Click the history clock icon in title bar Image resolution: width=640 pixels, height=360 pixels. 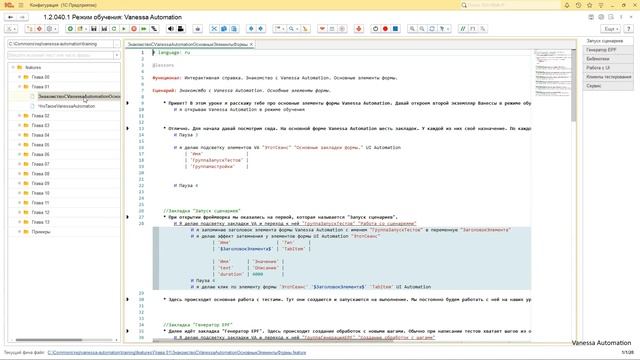578,5
